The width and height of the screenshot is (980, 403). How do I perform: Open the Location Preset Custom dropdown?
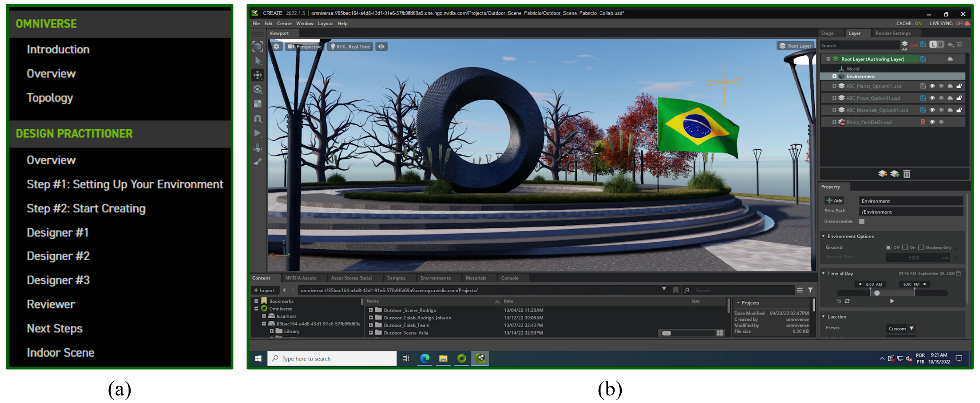[x=900, y=328]
